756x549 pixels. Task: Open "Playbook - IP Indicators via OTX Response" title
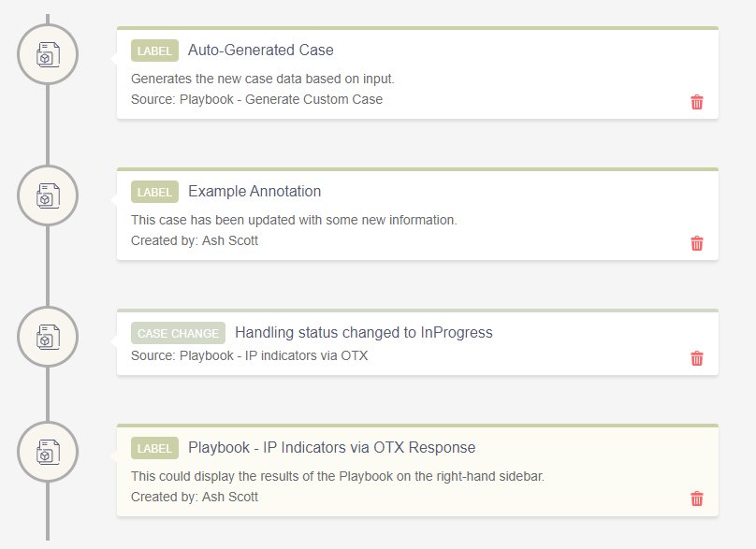331,448
